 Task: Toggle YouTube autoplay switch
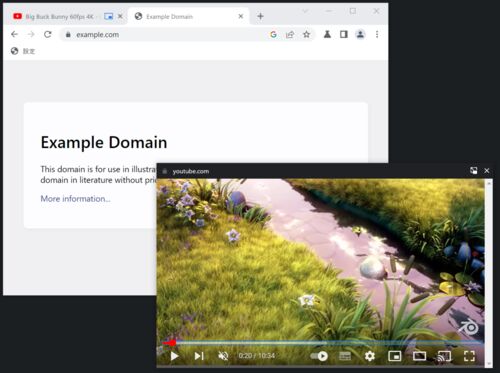click(x=319, y=356)
